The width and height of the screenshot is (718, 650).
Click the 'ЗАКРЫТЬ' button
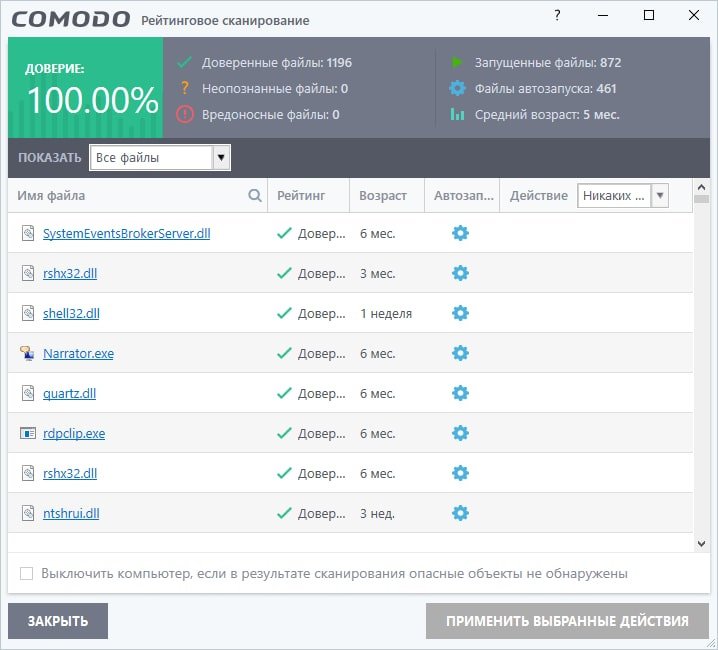pos(58,621)
